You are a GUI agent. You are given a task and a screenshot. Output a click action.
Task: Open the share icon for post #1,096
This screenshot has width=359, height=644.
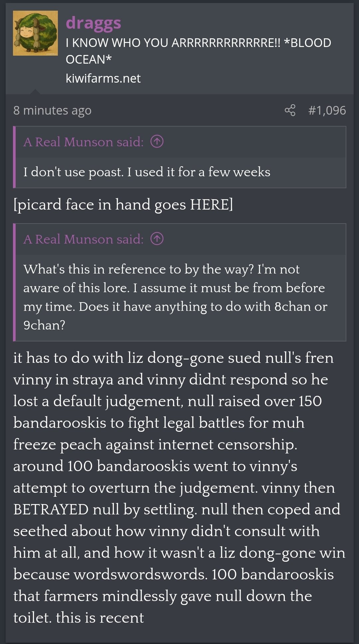coord(290,110)
